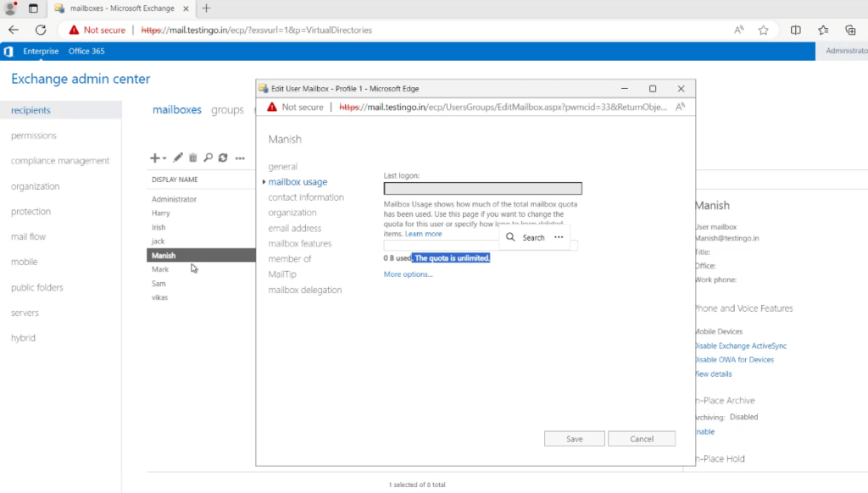Click the Office 365 waffle logo icon
The height and width of the screenshot is (493, 868).
[8, 51]
